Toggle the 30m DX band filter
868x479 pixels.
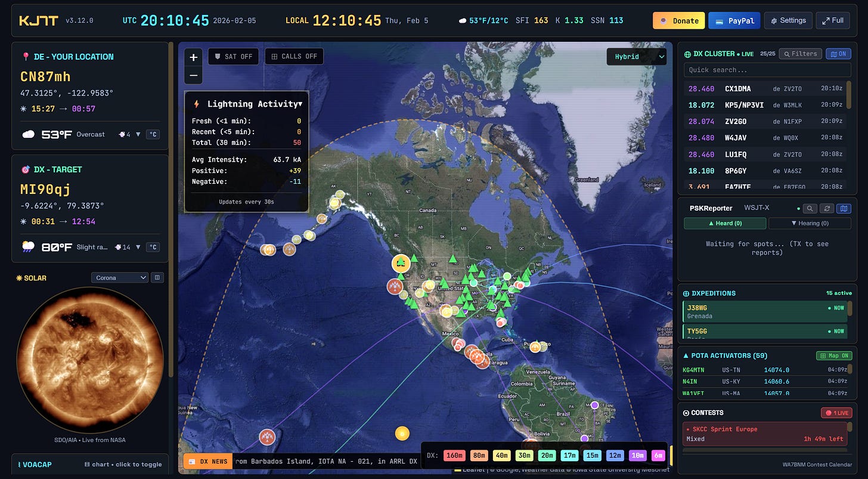(x=525, y=456)
